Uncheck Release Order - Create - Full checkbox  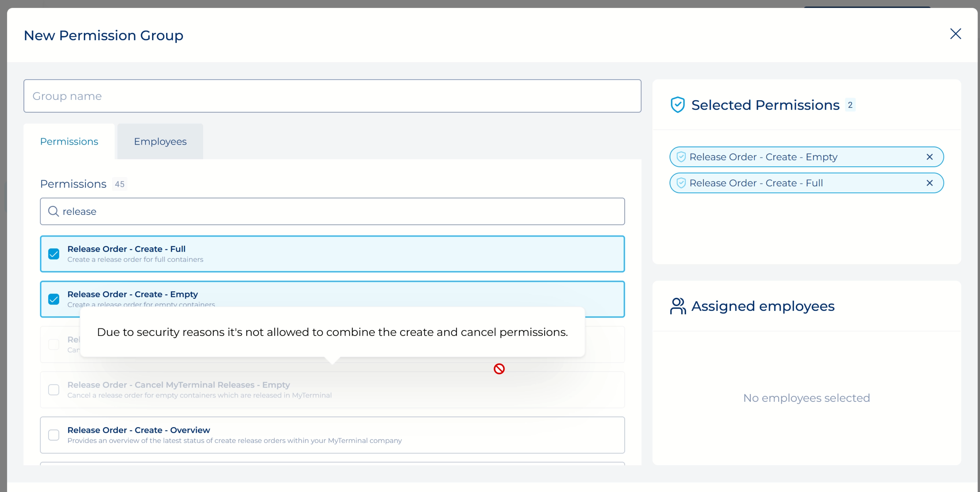54,254
